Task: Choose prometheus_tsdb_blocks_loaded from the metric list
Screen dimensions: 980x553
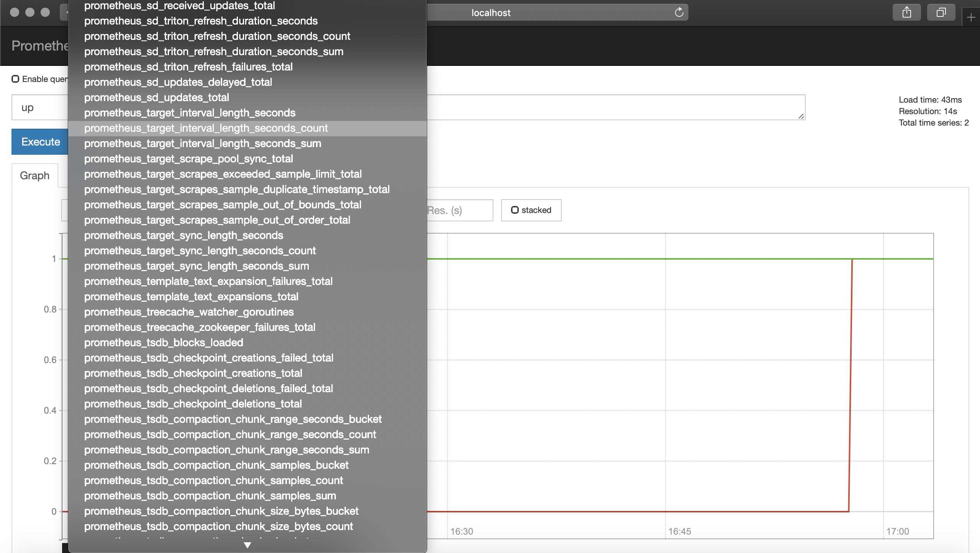Action: coord(164,342)
